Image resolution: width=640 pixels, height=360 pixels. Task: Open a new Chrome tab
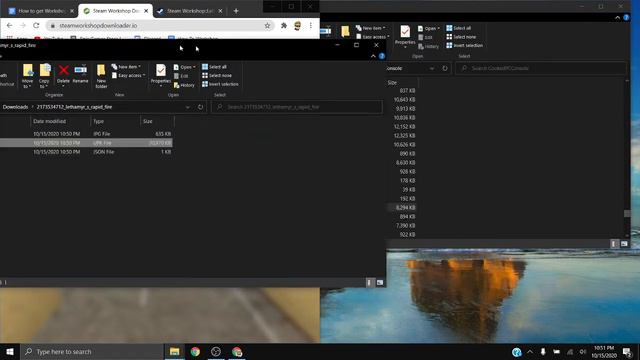236,11
